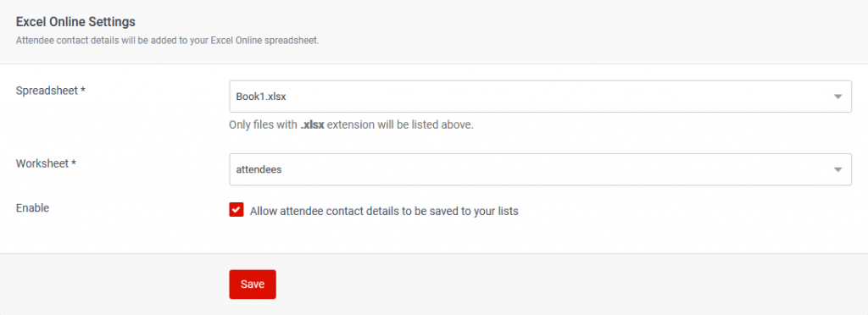The image size is (868, 315).
Task: Open the Spreadsheet dropdown showing Book1.xlsx
Action: [x=540, y=97]
